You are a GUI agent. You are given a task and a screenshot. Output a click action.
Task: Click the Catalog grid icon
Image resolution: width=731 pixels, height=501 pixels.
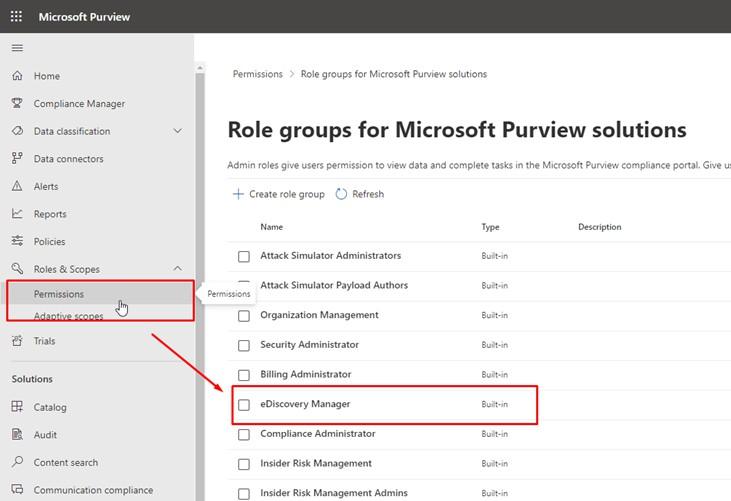pos(17,406)
